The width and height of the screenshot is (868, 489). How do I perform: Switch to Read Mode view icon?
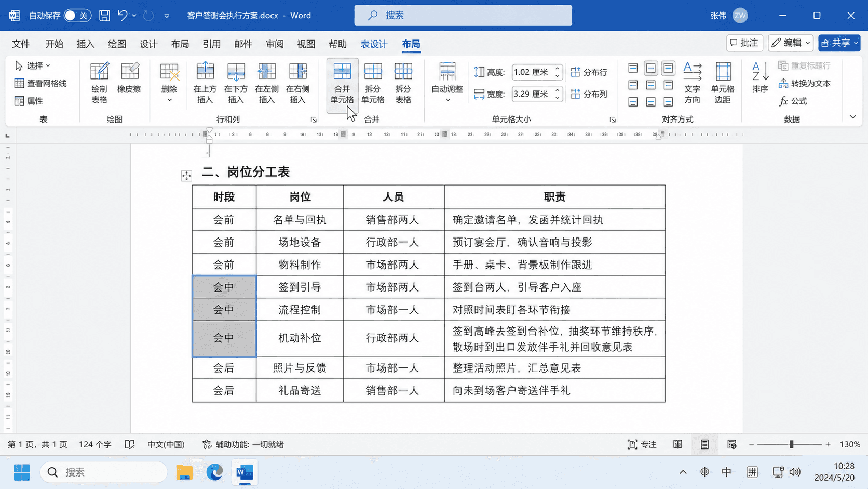tap(677, 444)
